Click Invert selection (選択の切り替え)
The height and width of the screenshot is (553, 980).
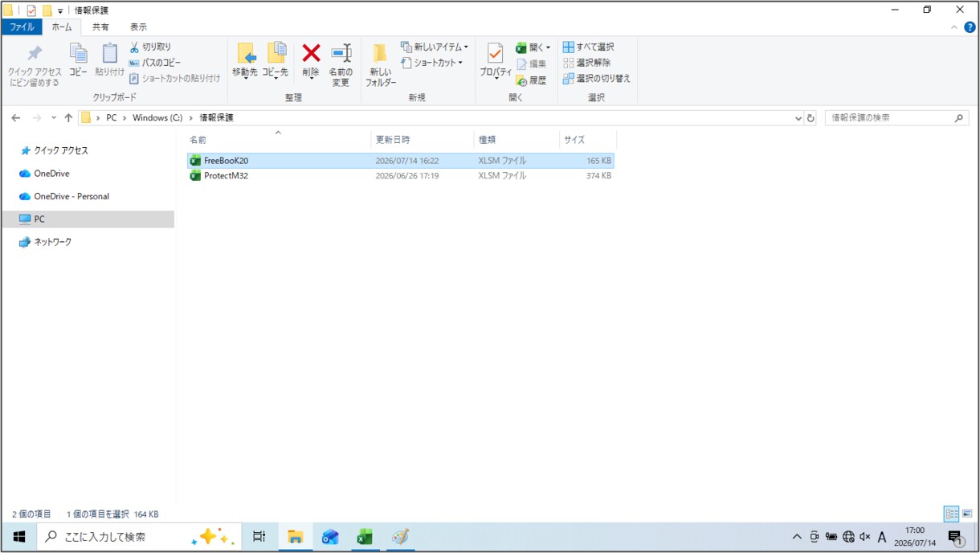(596, 78)
